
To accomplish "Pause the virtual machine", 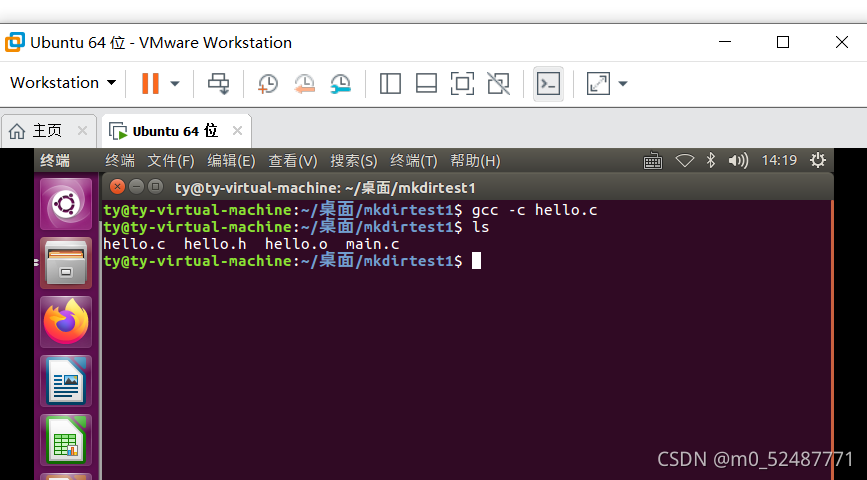I will [150, 84].
